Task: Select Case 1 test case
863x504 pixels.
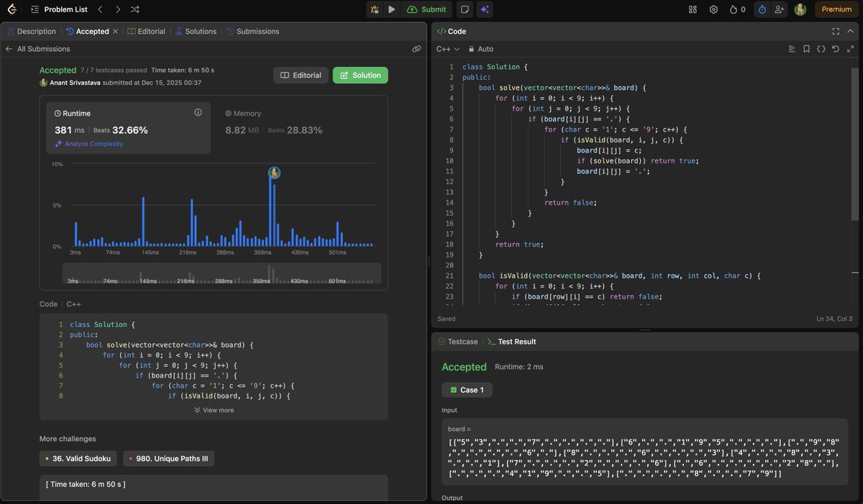Action: [x=467, y=390]
